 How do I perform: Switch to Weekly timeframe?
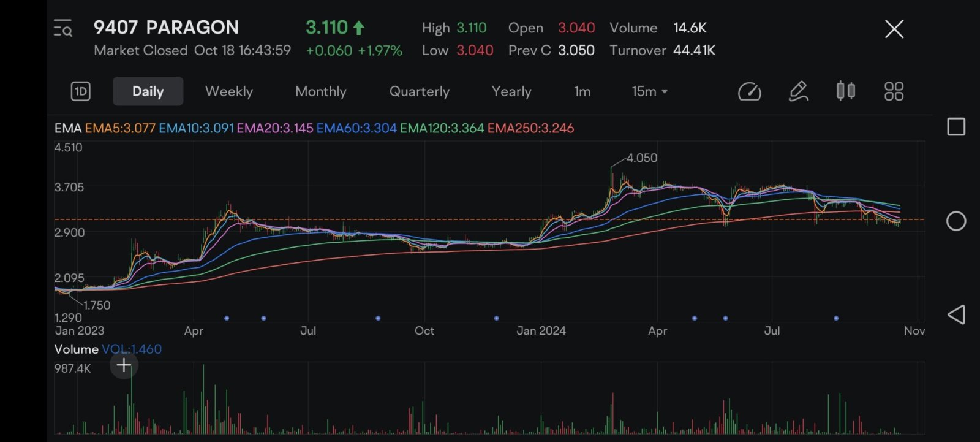pos(229,91)
